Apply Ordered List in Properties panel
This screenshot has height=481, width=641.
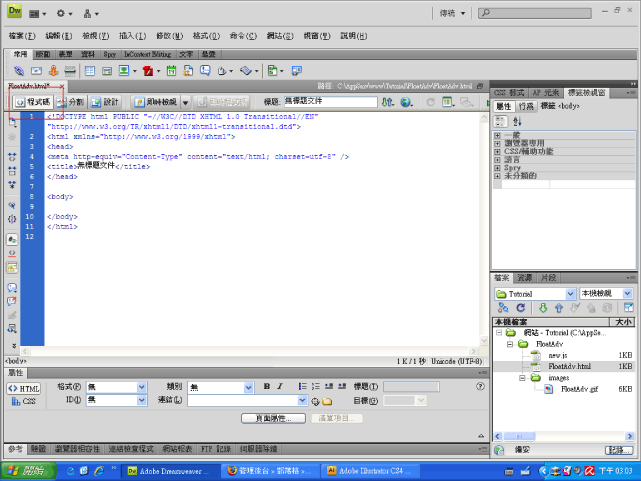pos(316,386)
